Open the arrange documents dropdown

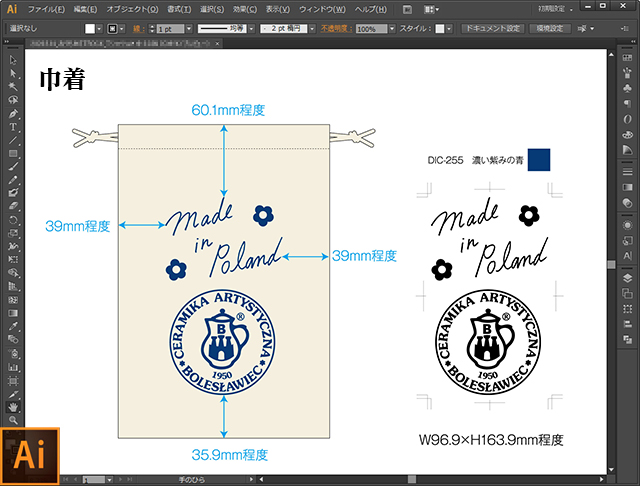pos(431,9)
